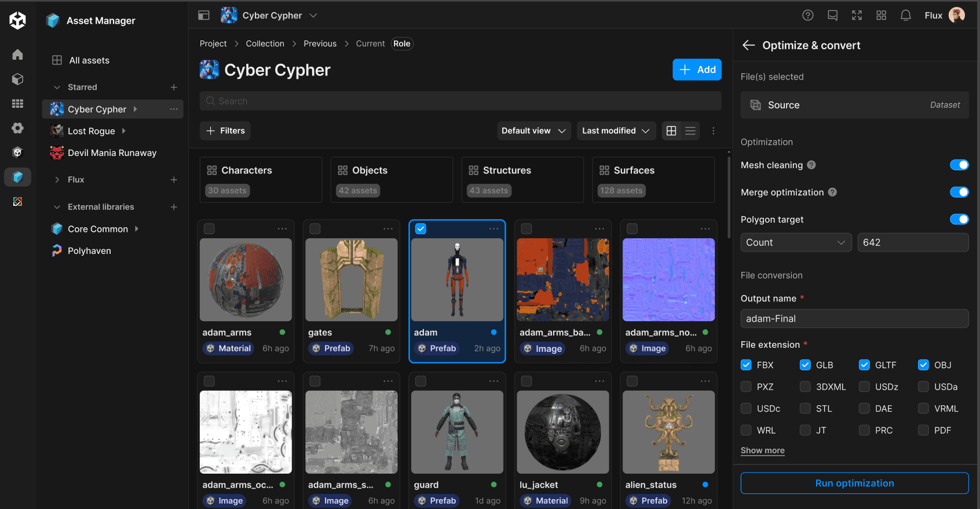Switch to grid view layout
The height and width of the screenshot is (509, 980).
tap(671, 131)
